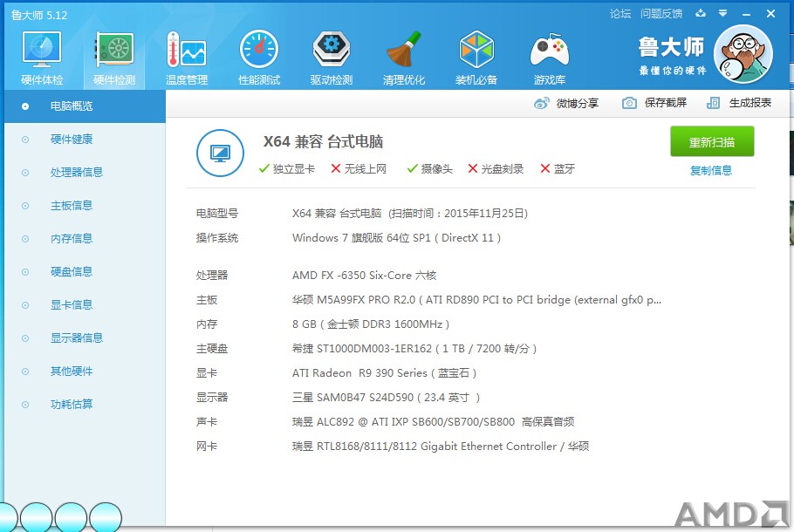
Task: Click the 瑞昱 ALC892 sound card value
Action: point(434,422)
